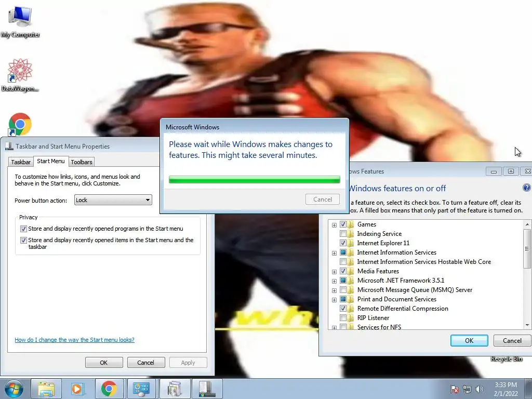532x399 pixels.
Task: Click OK in Taskbar and Start Menu Properties
Action: [x=104, y=362]
